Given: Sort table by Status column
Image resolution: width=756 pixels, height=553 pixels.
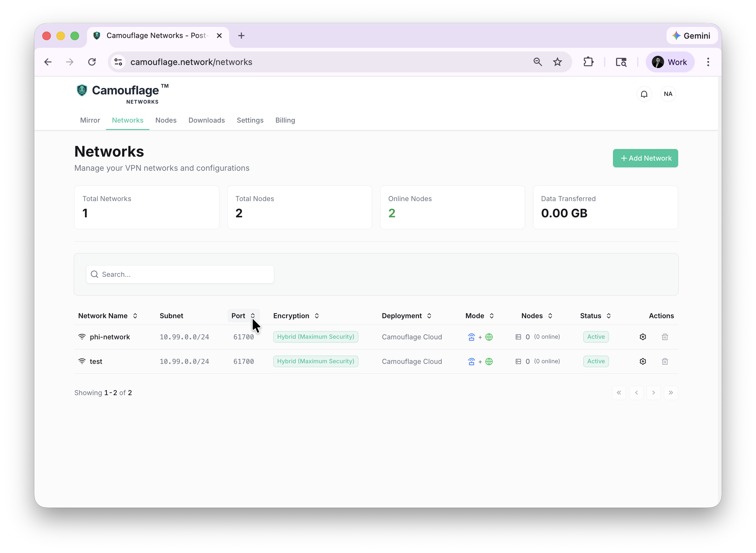Looking at the screenshot, I should tap(595, 316).
